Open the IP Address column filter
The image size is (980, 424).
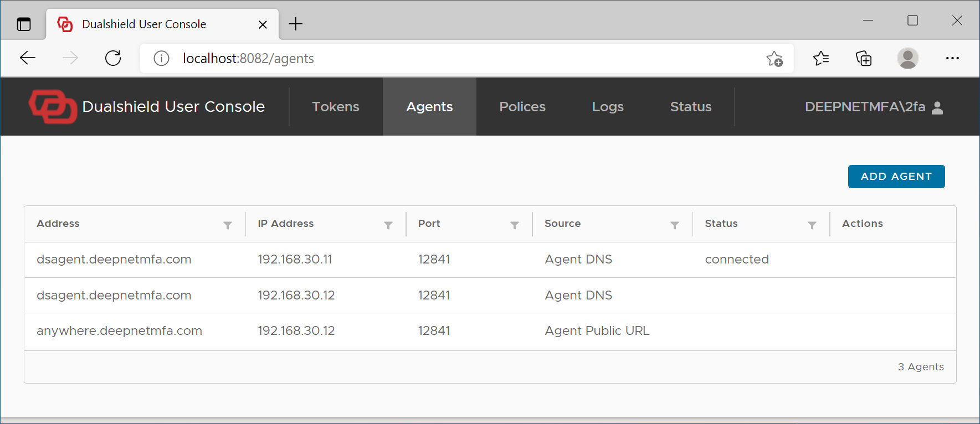click(x=388, y=225)
